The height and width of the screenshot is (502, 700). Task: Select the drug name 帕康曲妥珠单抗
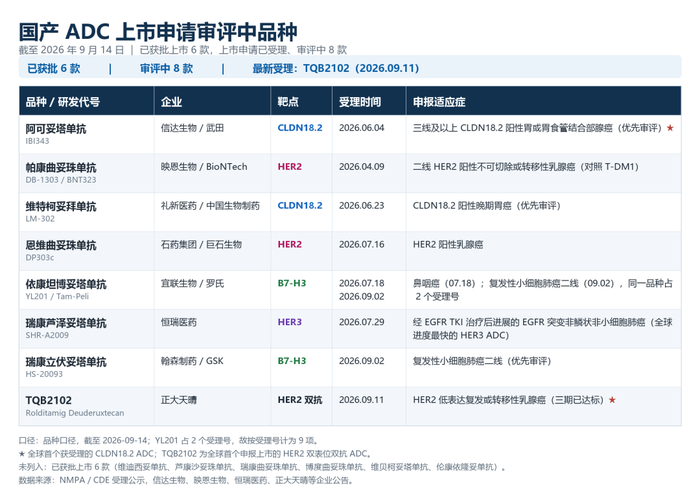[x=61, y=167]
